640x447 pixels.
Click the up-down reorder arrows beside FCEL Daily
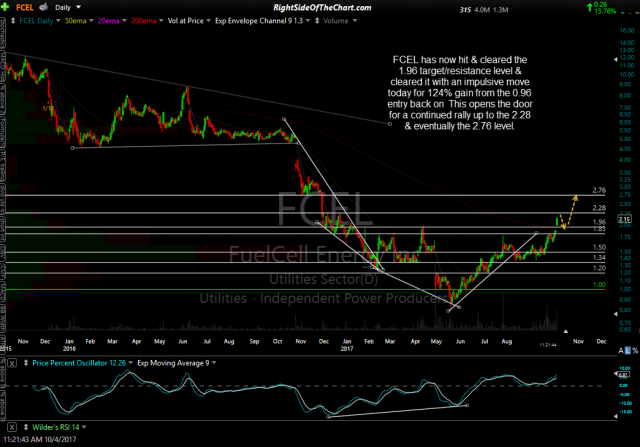pos(13,20)
